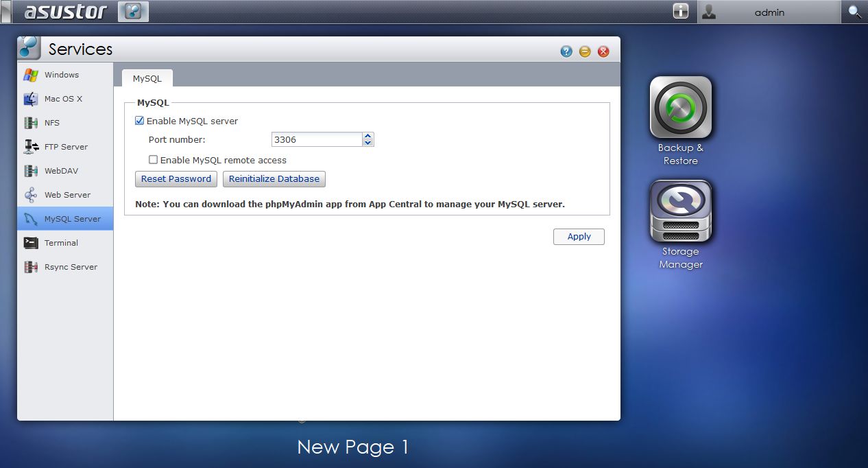
Task: Open the admin account menu
Action: pyautogui.click(x=769, y=12)
